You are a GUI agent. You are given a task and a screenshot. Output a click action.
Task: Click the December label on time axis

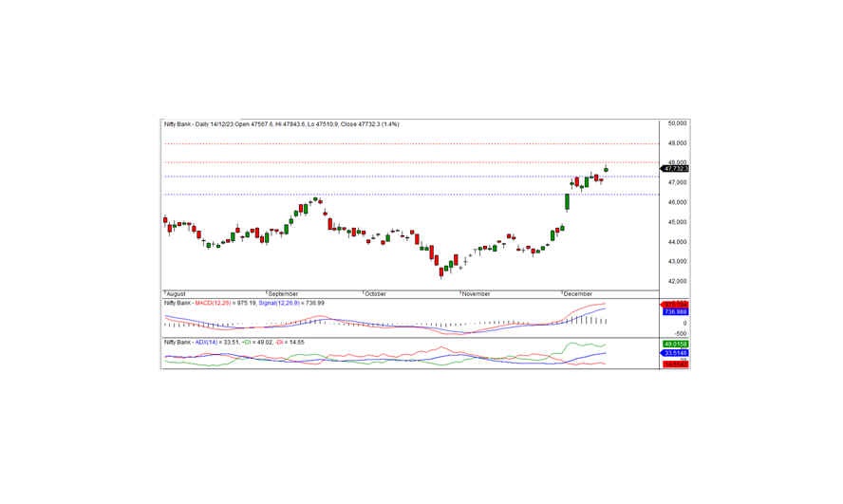[x=578, y=294]
